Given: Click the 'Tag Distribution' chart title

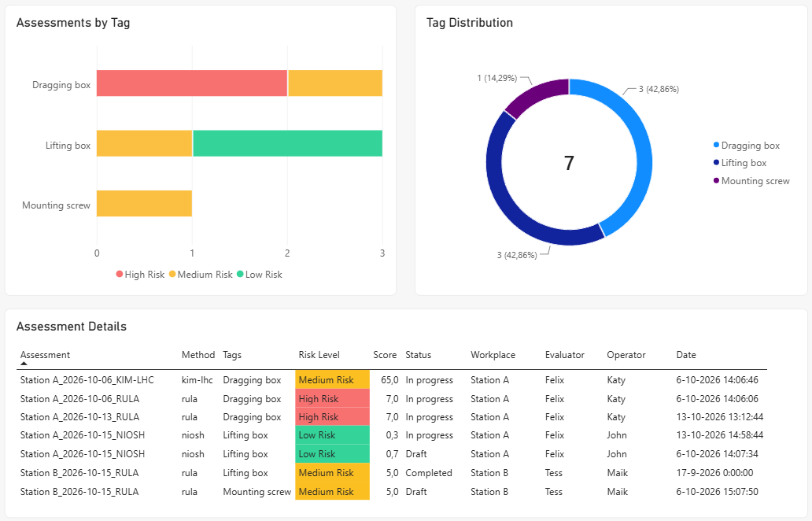Looking at the screenshot, I should (470, 23).
